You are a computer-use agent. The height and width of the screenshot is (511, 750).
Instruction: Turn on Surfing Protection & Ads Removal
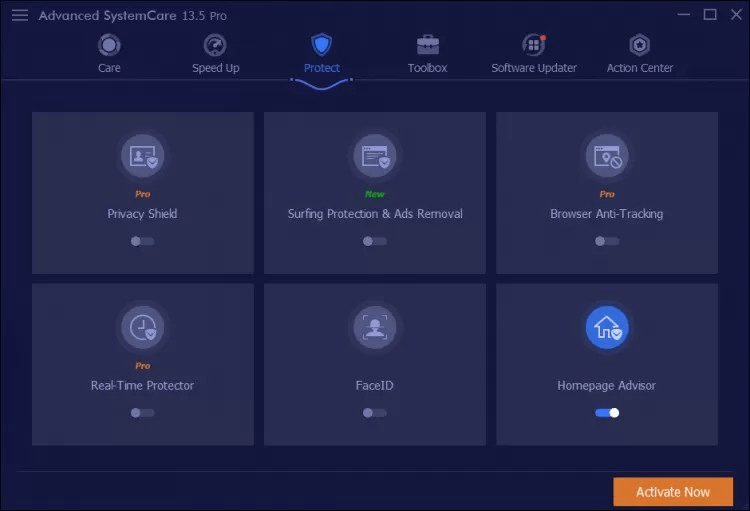375,241
